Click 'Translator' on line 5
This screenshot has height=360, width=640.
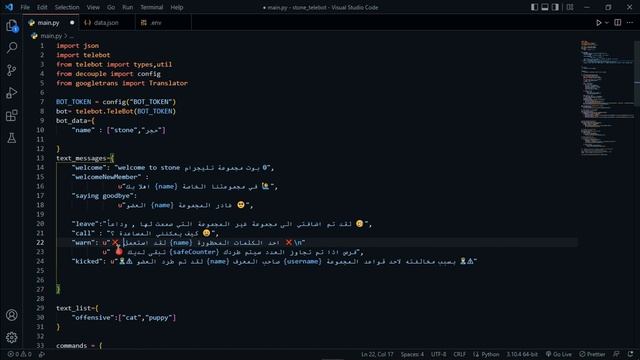pyautogui.click(x=168, y=83)
